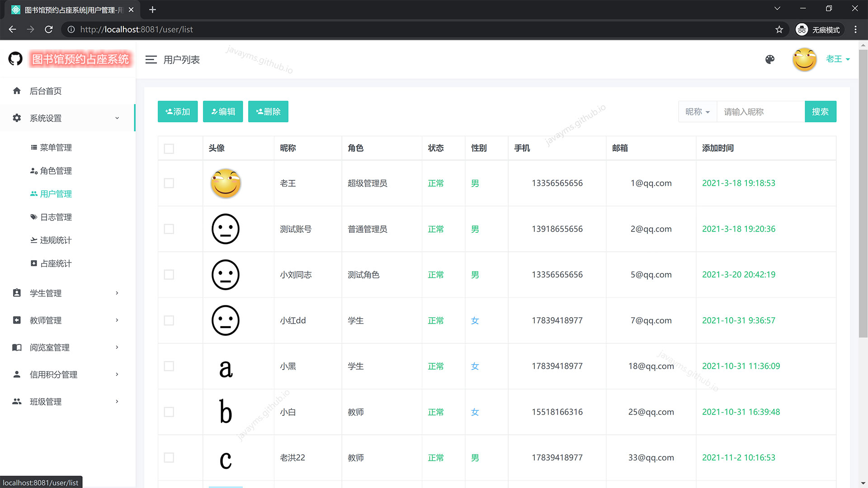Screen dimensions: 868x488
Task: Click the GitHub logo icon
Action: click(15, 59)
